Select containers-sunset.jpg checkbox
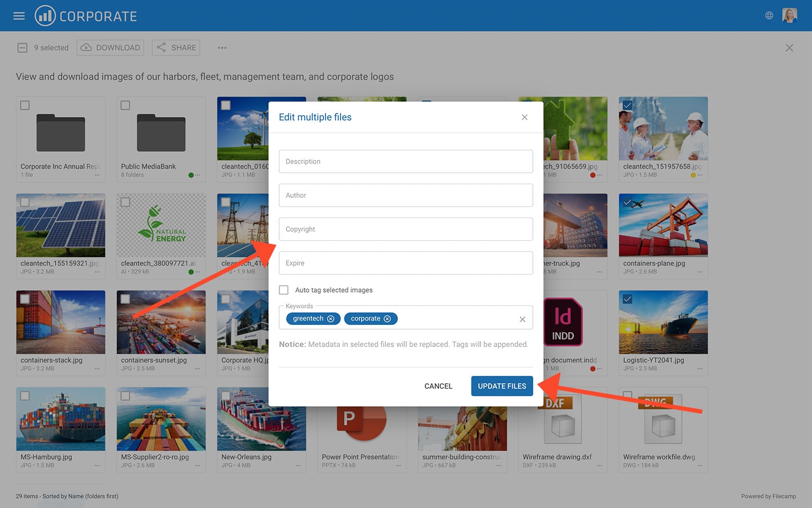The height and width of the screenshot is (508, 812). pyautogui.click(x=125, y=299)
